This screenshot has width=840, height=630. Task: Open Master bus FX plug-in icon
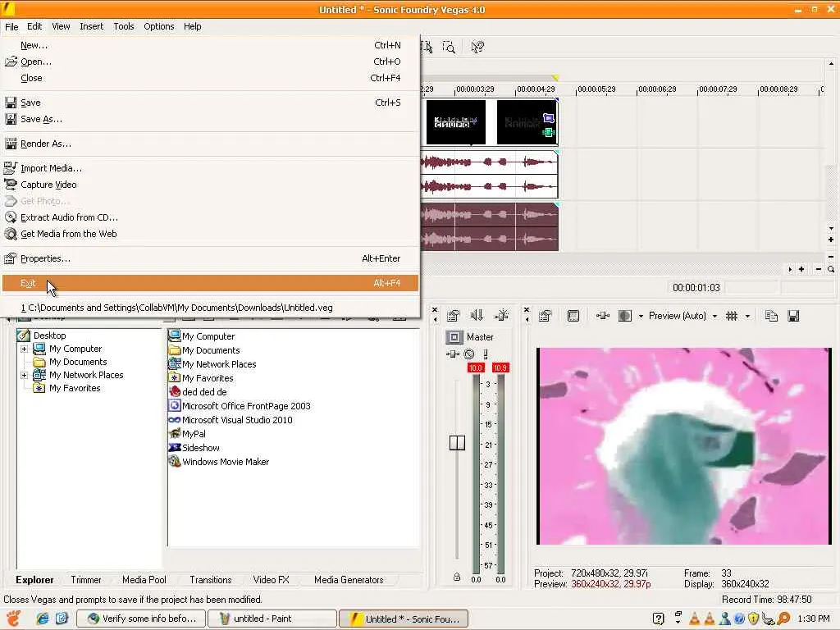pyautogui.click(x=453, y=354)
